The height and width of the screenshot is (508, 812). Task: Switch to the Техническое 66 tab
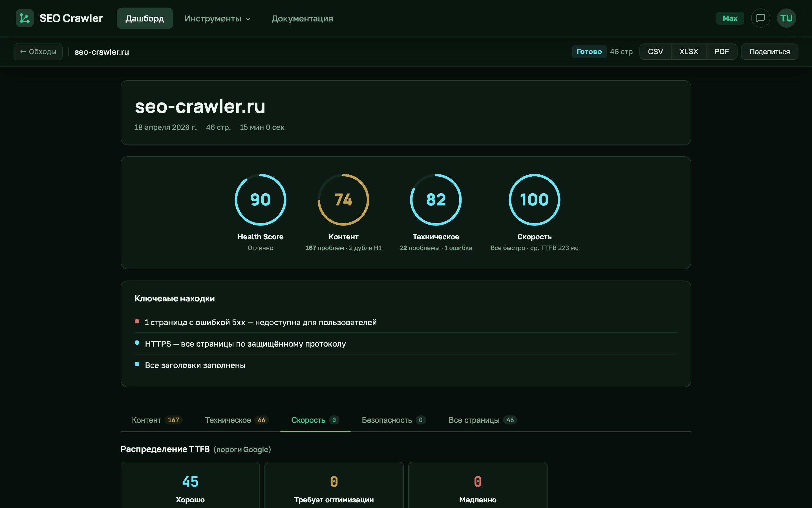point(237,420)
